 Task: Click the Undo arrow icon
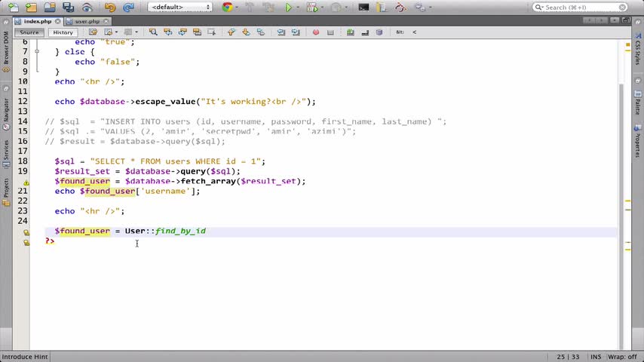point(109,7)
